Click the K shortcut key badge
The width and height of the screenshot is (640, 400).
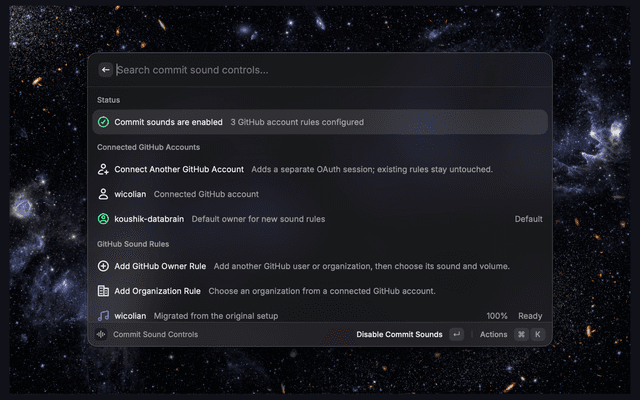click(x=538, y=334)
